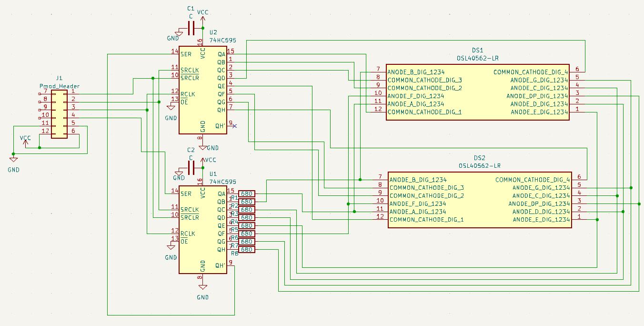Select the U1 74HC595 shift register body
This screenshot has width=644, height=326.
point(202,230)
